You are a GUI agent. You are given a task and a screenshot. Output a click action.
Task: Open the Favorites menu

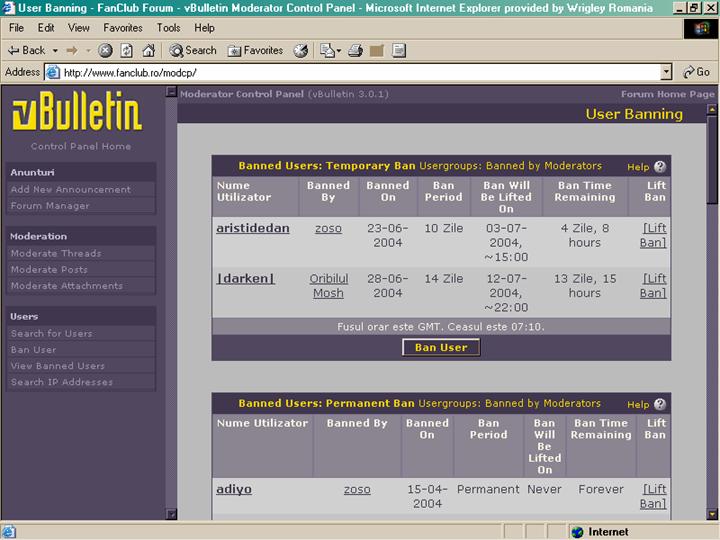[x=123, y=28]
